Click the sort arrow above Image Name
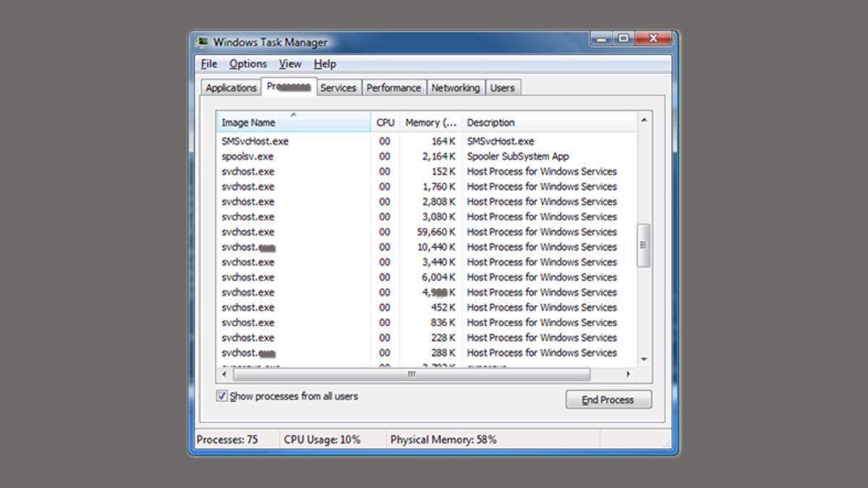The width and height of the screenshot is (868, 488). coord(294,114)
